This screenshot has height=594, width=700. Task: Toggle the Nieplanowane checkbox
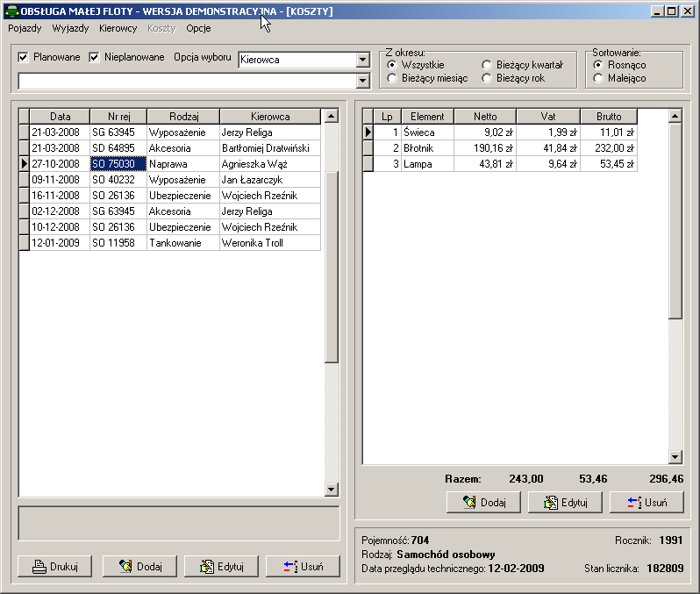point(94,57)
